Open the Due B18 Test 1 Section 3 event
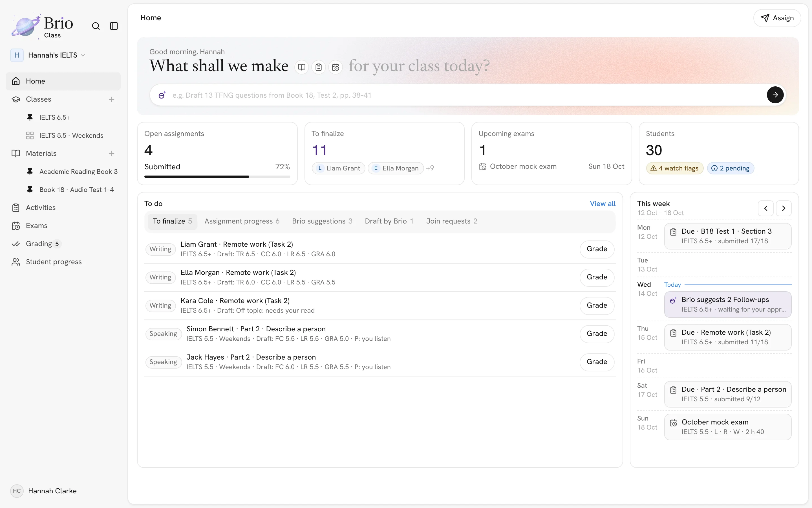812x508 pixels. 728,236
